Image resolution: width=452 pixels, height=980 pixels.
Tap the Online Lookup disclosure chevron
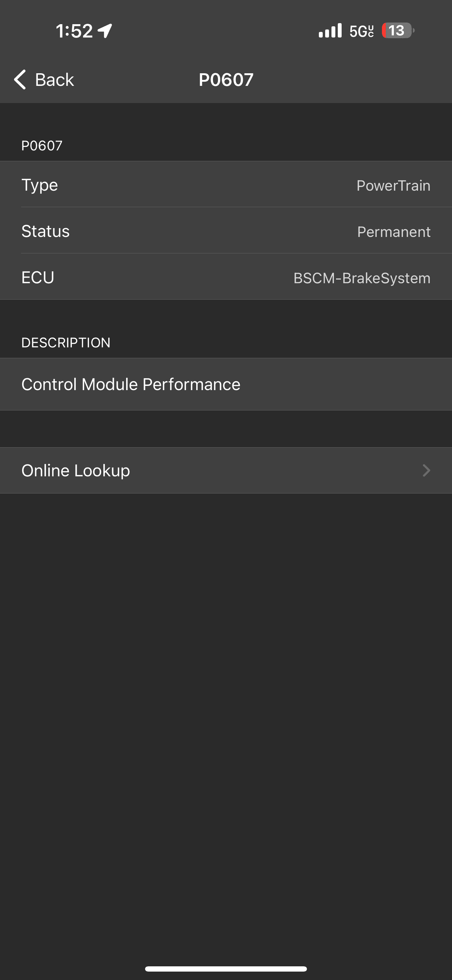[426, 471]
